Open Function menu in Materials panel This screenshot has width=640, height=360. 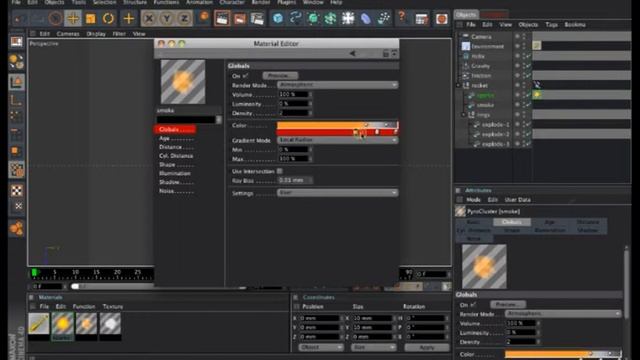pyautogui.click(x=84, y=307)
